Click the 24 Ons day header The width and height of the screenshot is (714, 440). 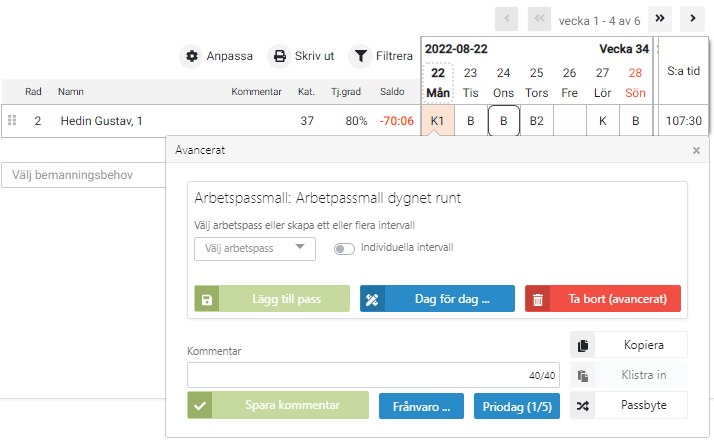click(x=503, y=83)
